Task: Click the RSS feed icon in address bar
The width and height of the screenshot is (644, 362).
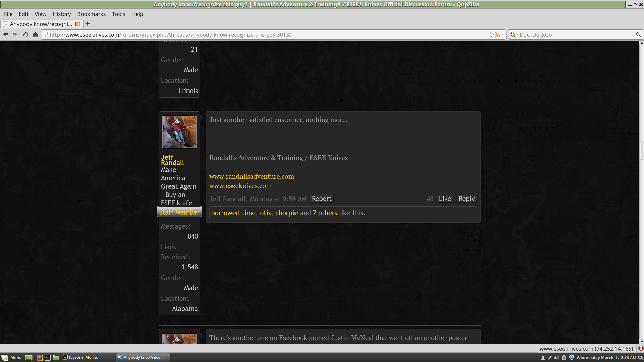Action: point(497,35)
